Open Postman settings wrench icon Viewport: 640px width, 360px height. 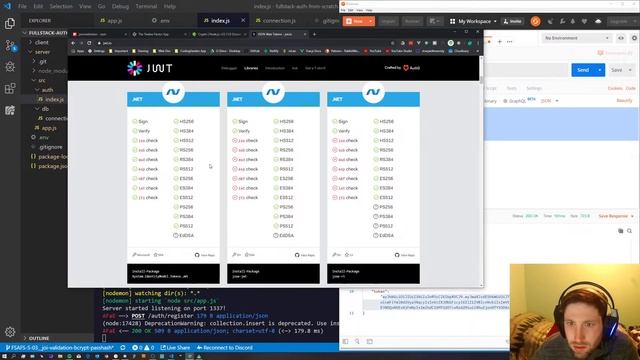(x=562, y=21)
